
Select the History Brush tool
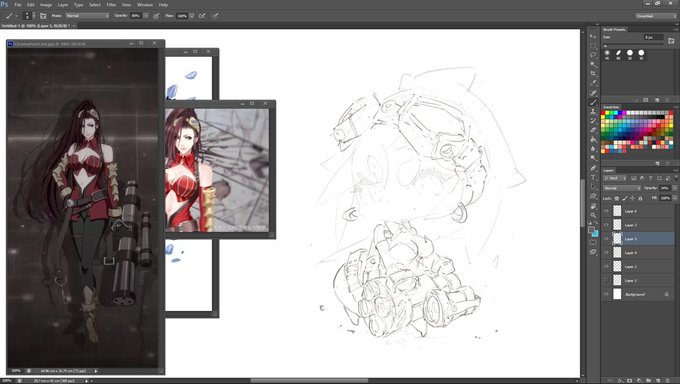593,121
